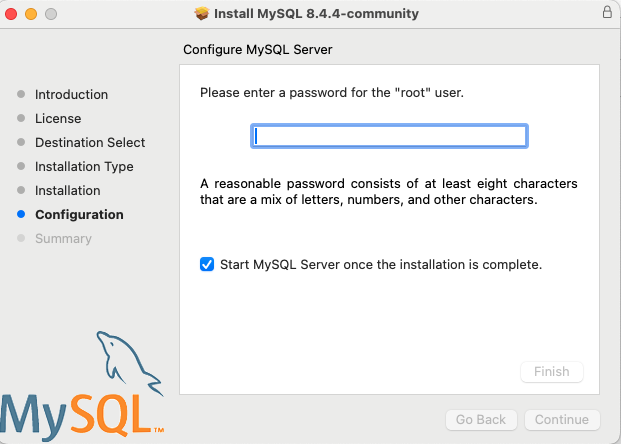
Task: Select the Introduction step in sidebar
Action: [x=71, y=95]
